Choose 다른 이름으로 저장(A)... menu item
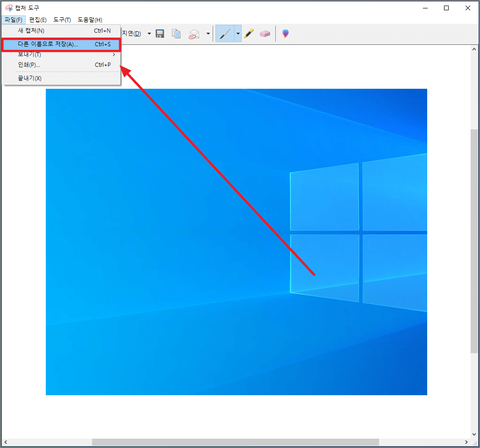Image resolution: width=480 pixels, height=448 pixels. click(61, 44)
